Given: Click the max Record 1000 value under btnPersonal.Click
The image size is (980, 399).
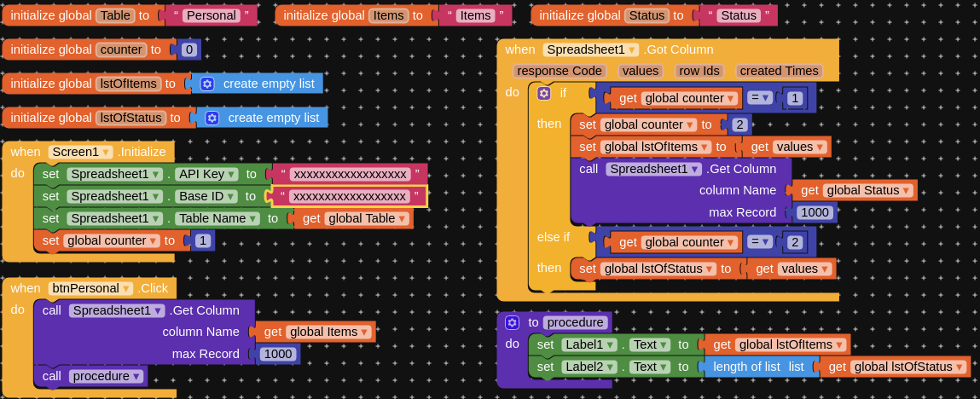Looking at the screenshot, I should [x=278, y=354].
